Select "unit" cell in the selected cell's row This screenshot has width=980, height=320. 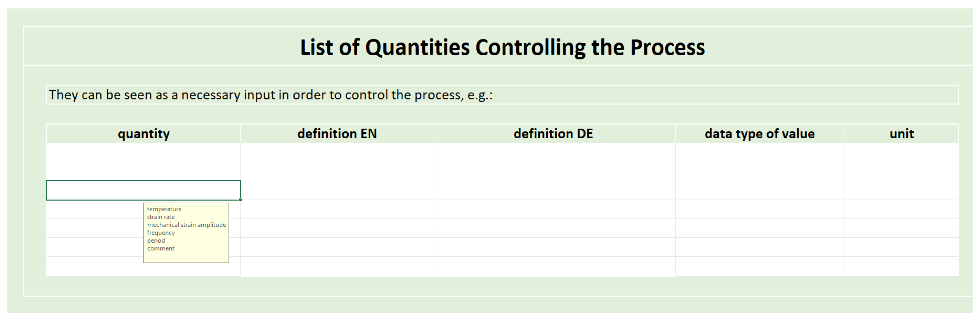(x=901, y=190)
